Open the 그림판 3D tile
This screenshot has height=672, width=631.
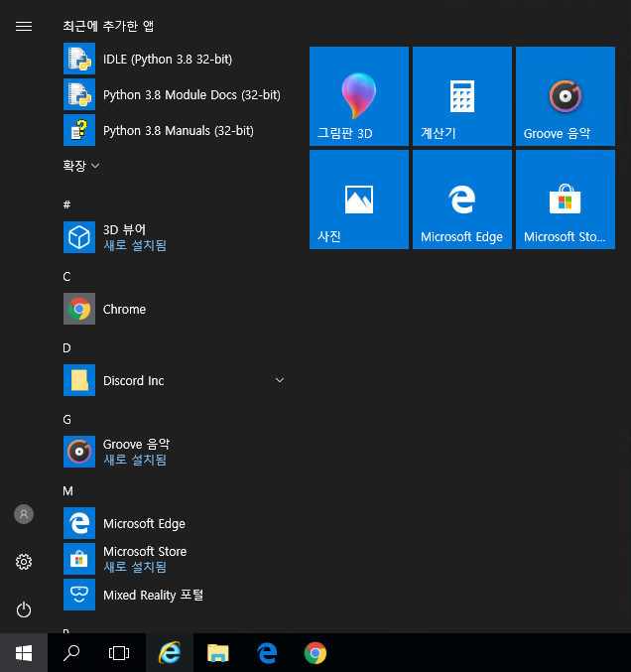[359, 96]
